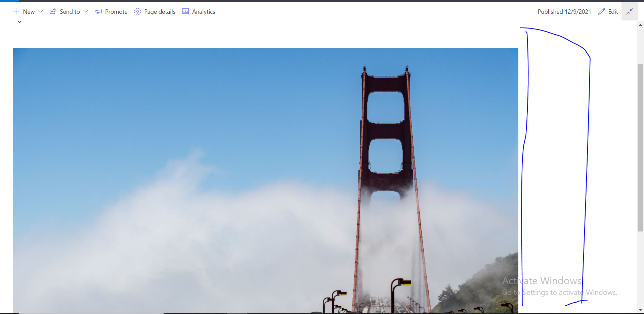This screenshot has height=314, width=644.
Task: Click the vertical scrollbar thumb
Action: click(641, 148)
